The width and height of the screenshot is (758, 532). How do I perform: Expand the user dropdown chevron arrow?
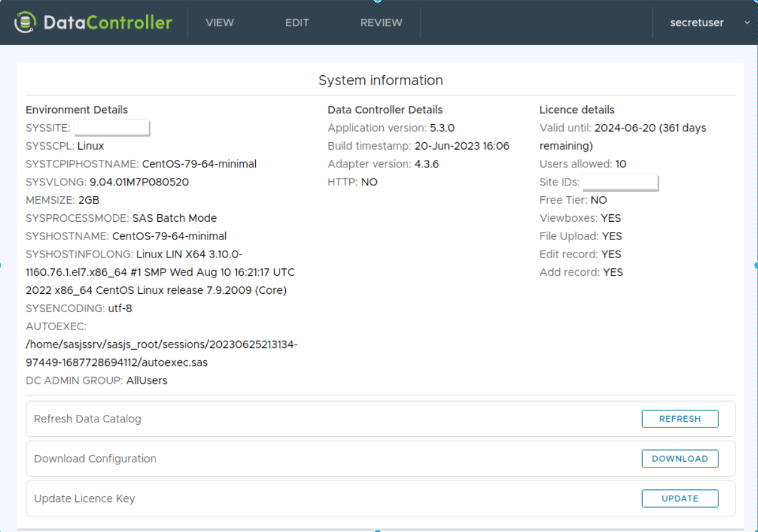pos(746,23)
